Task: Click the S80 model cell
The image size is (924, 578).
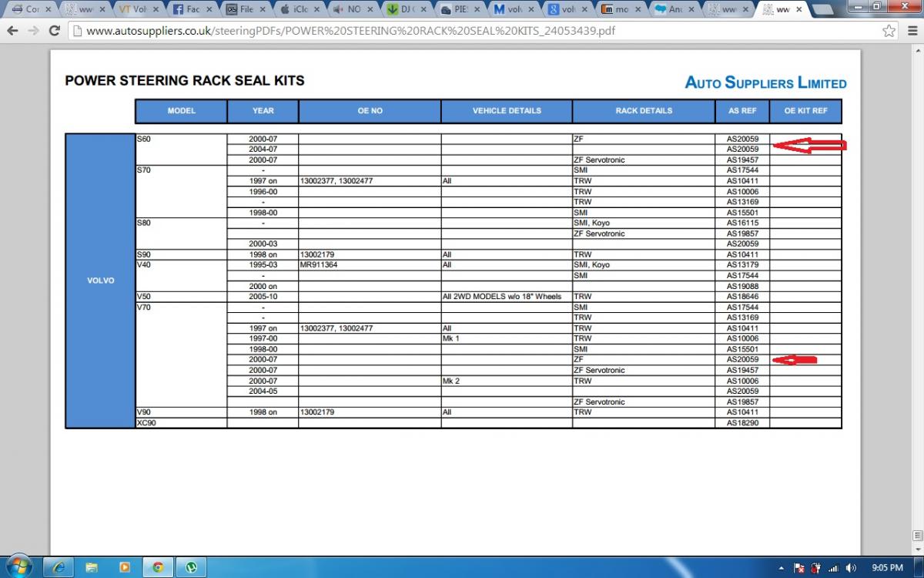Action: point(181,234)
